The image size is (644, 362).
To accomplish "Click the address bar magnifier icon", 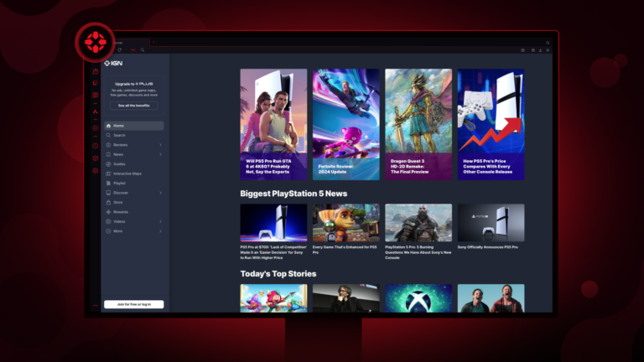I will coord(143,50).
